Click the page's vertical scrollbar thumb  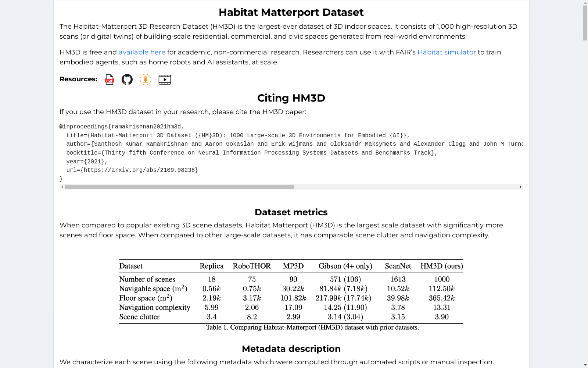(585, 23)
